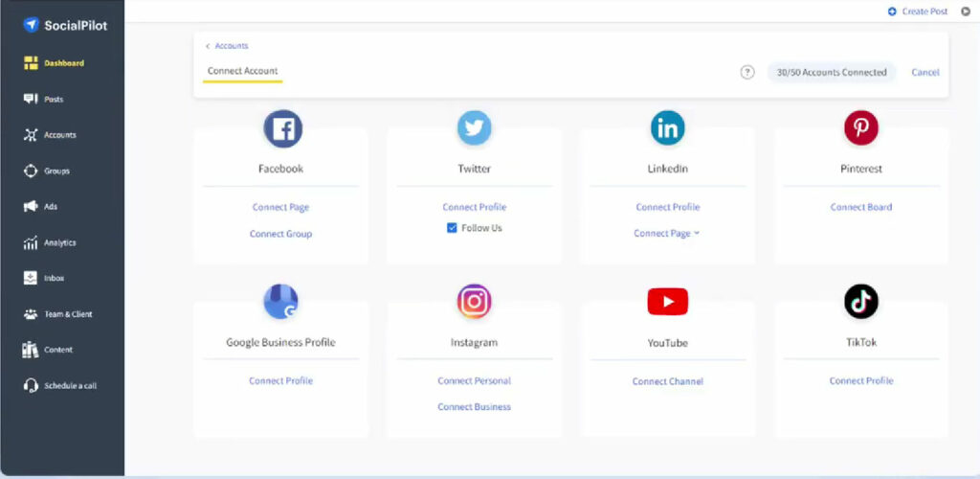The height and width of the screenshot is (479, 980).
Task: Expand the LinkedIn Connect Page dropdown arrow
Action: [697, 233]
